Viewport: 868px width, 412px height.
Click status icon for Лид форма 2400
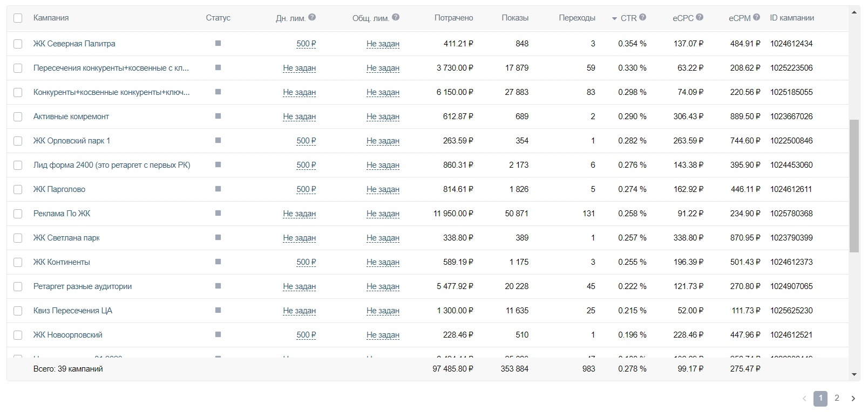pyautogui.click(x=218, y=164)
